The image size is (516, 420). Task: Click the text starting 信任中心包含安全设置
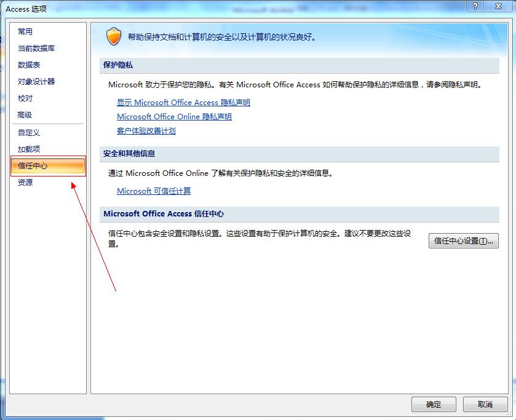coord(260,239)
